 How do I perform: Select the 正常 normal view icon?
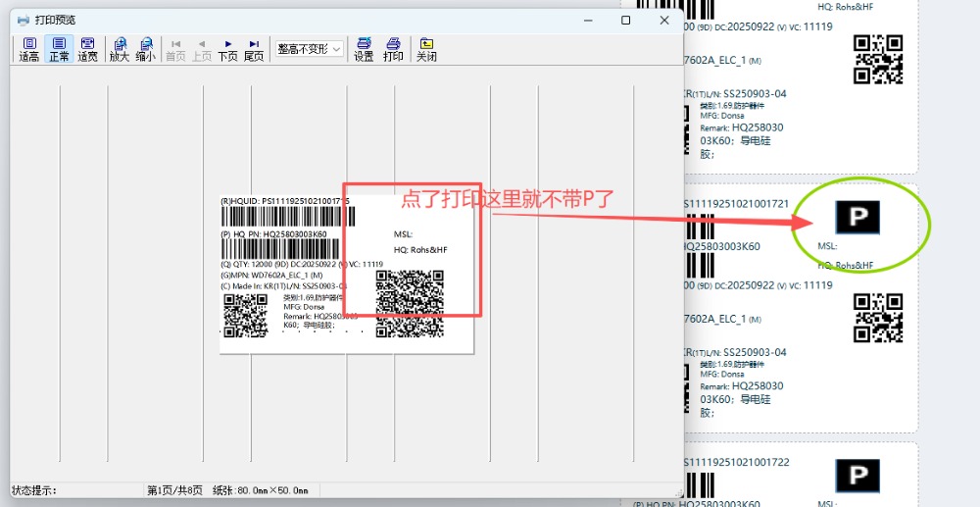pyautogui.click(x=59, y=49)
